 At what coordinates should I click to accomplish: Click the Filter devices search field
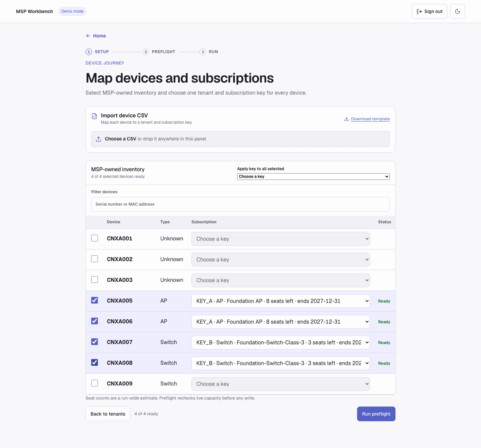[240, 204]
